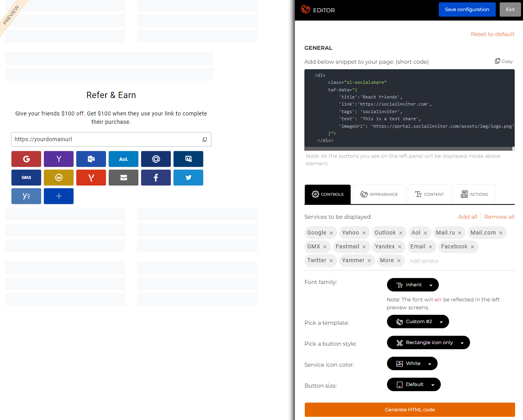This screenshot has height=420, width=523.
Task: Click the Exit button
Action: tap(510, 9)
